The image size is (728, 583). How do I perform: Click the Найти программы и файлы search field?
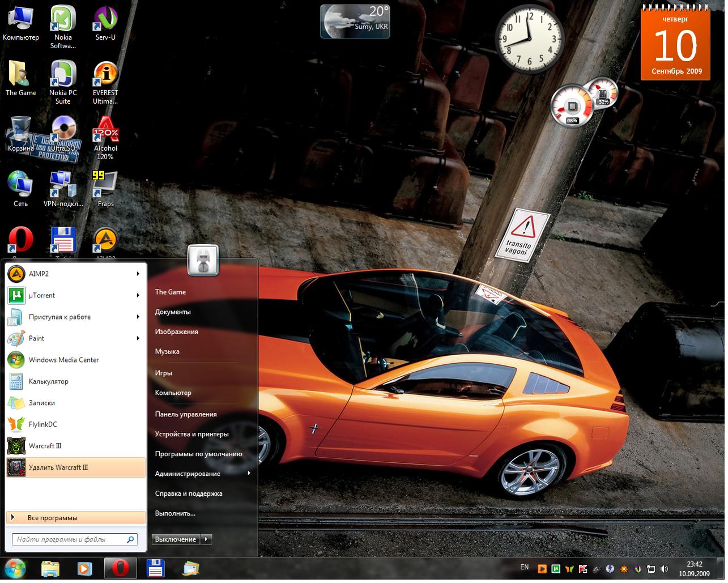(68, 540)
